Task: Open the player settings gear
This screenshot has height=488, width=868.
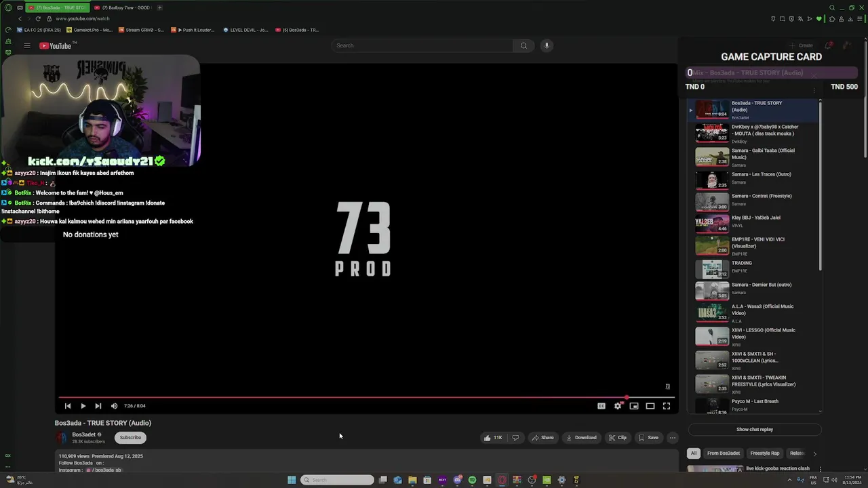Action: click(618, 406)
